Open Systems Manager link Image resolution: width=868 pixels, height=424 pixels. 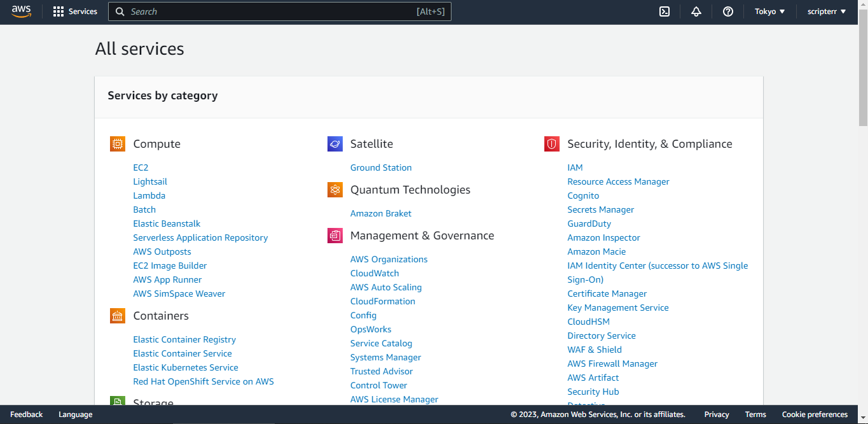tap(385, 357)
